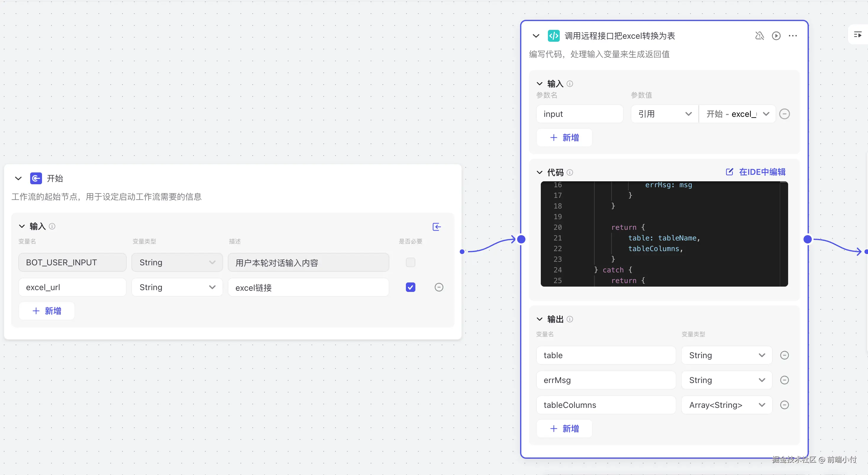Viewport: 868px width, 475px height.
Task: Delete the tableColumns output variable
Action: 785,405
